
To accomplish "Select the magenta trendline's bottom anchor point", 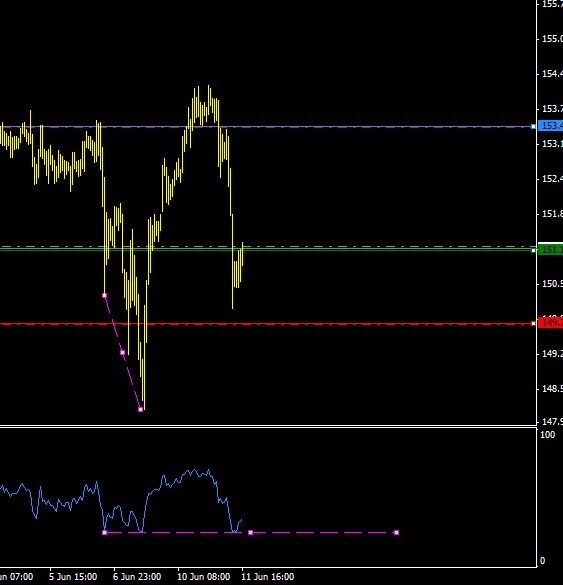I will point(141,409).
